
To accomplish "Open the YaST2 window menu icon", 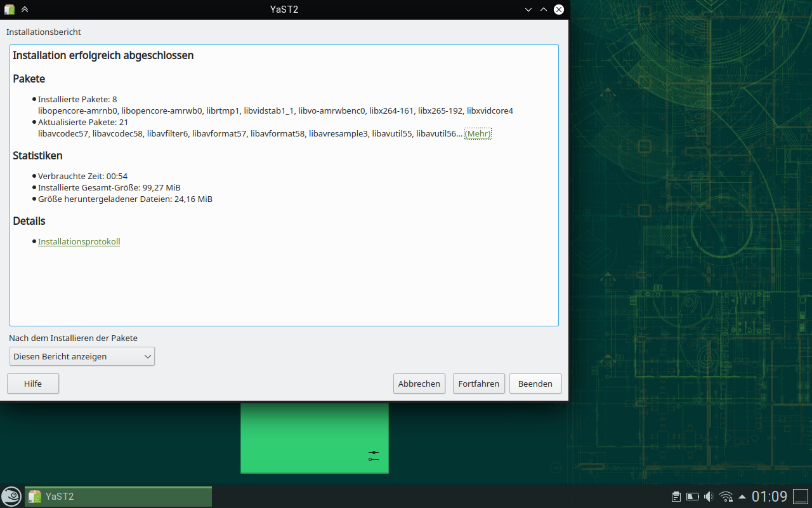I will pos(10,10).
